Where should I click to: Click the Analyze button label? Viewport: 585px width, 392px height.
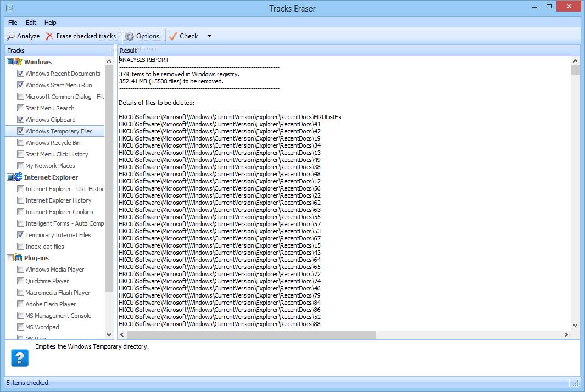pos(29,36)
